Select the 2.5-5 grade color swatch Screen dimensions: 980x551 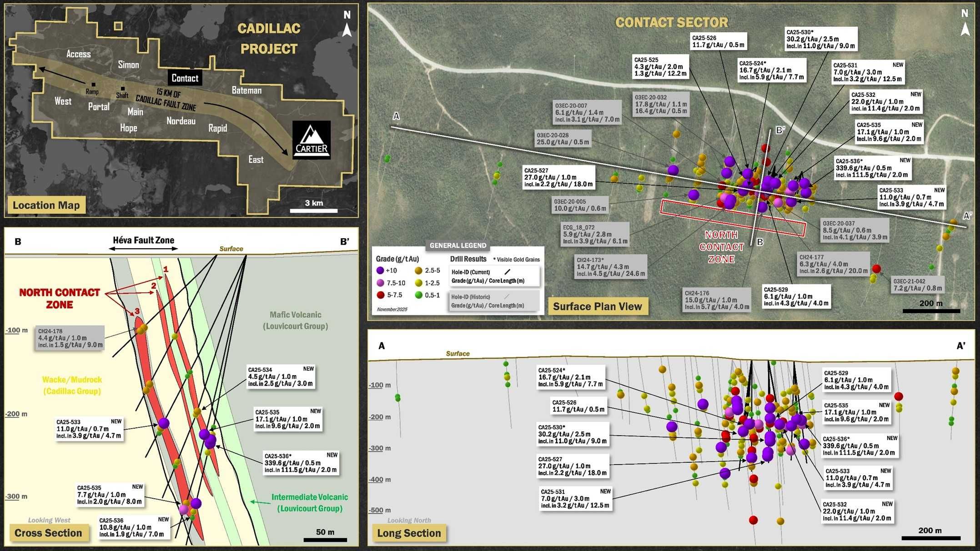click(419, 271)
